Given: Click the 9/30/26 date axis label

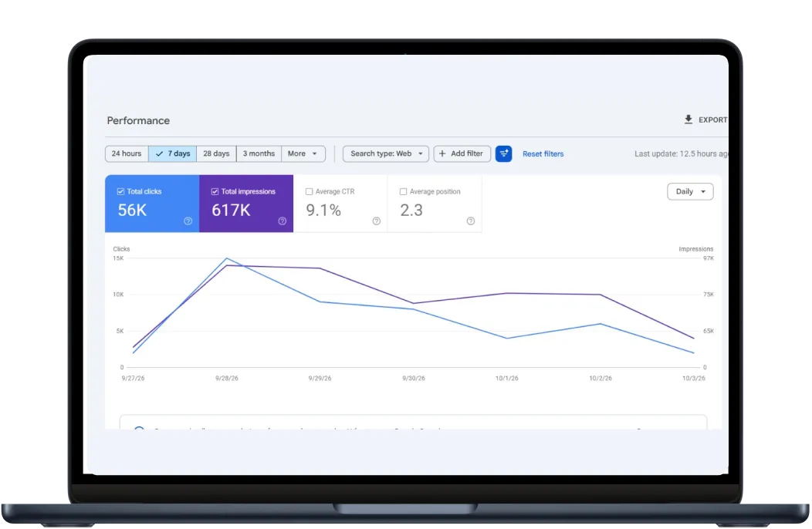Looking at the screenshot, I should tap(414, 379).
